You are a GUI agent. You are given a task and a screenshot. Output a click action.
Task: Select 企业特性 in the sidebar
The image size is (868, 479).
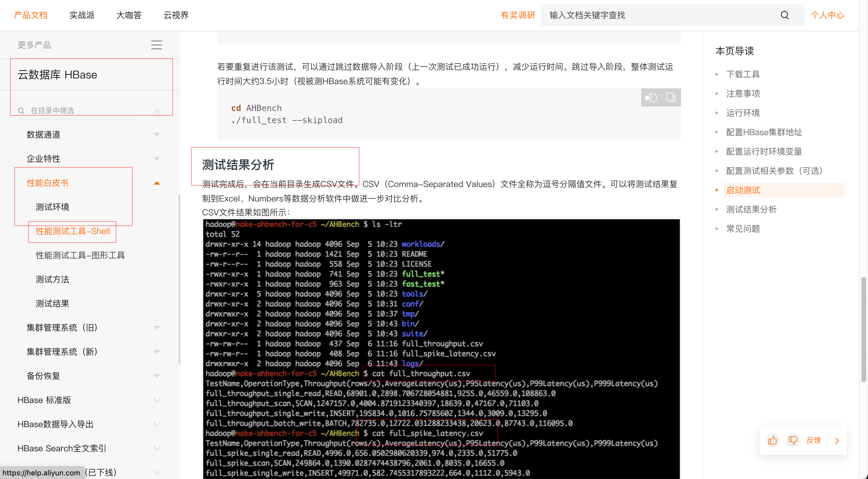pyautogui.click(x=43, y=158)
